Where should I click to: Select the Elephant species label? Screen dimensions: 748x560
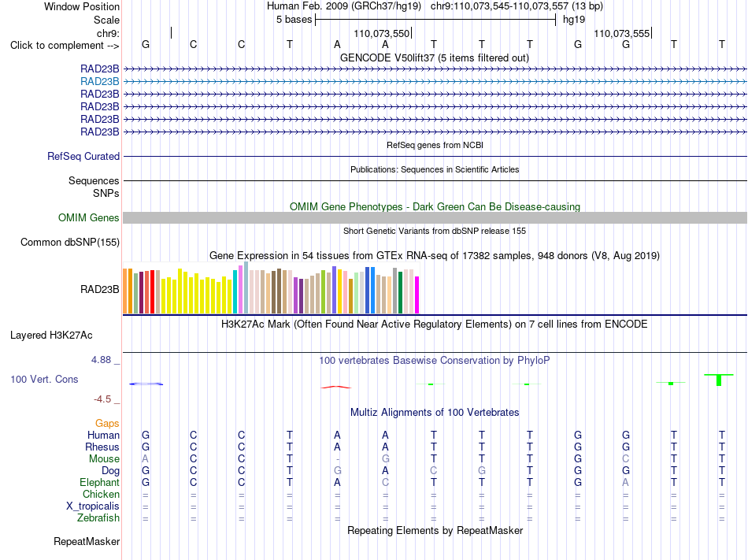(x=100, y=482)
